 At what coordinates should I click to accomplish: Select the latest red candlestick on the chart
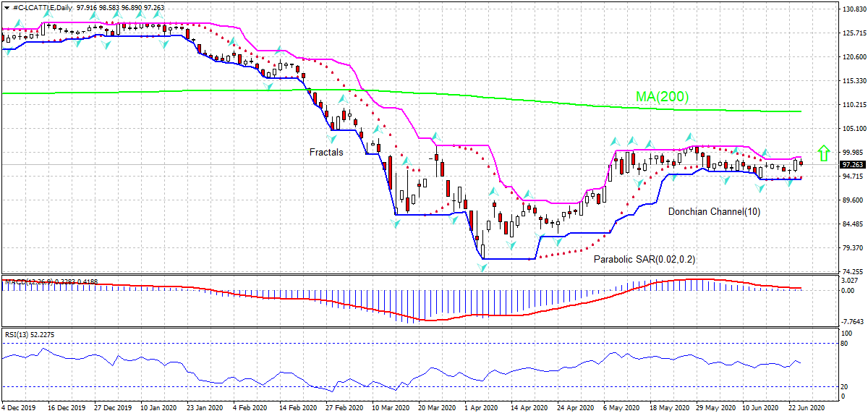tap(801, 164)
